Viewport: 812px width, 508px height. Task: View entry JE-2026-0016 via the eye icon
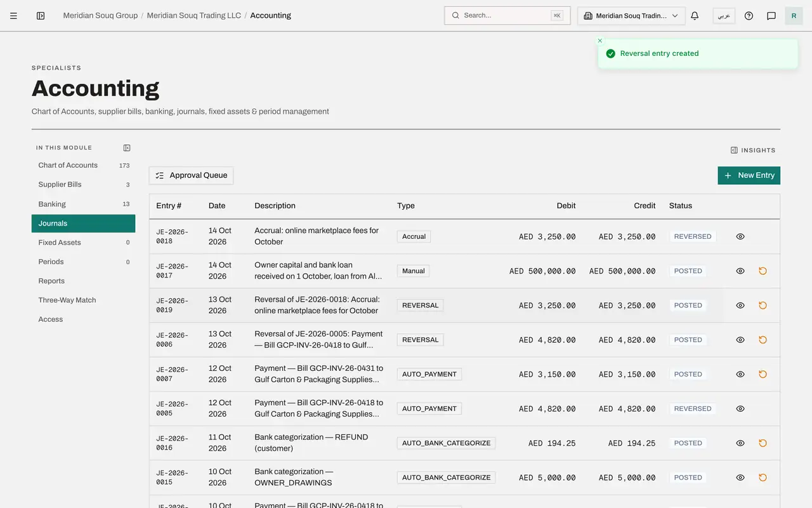tap(740, 443)
